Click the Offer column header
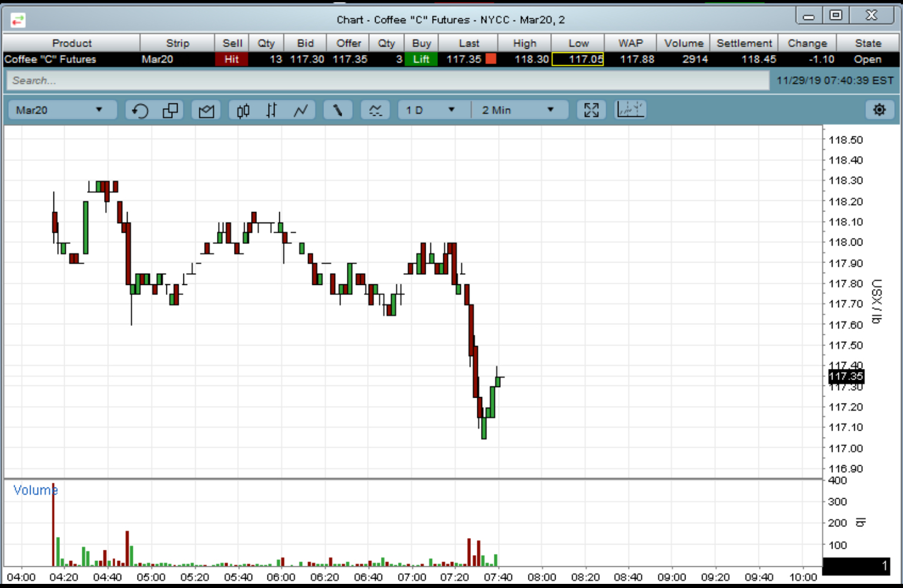The width and height of the screenshot is (903, 588). (x=349, y=43)
